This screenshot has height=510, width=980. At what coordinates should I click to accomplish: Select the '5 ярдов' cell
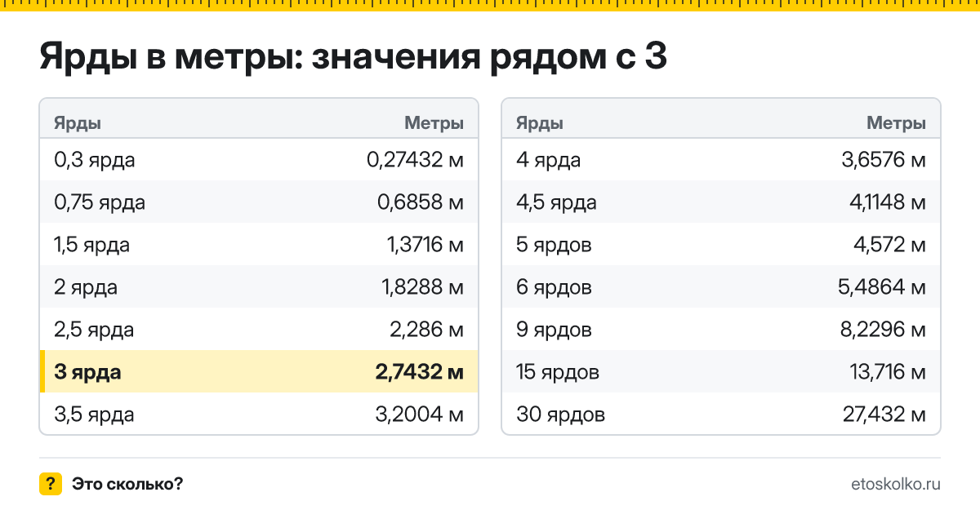[555, 245]
